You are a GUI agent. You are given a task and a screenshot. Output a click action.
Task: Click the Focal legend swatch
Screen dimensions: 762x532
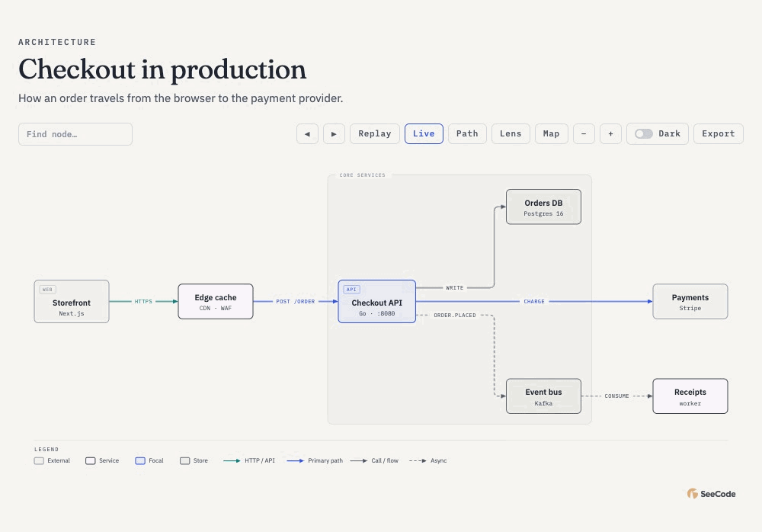coord(140,461)
